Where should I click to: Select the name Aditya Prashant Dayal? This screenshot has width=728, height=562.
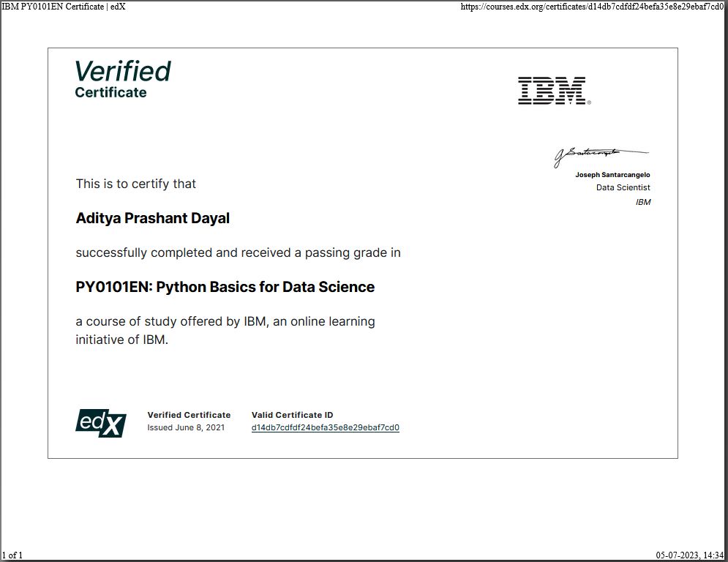153,218
